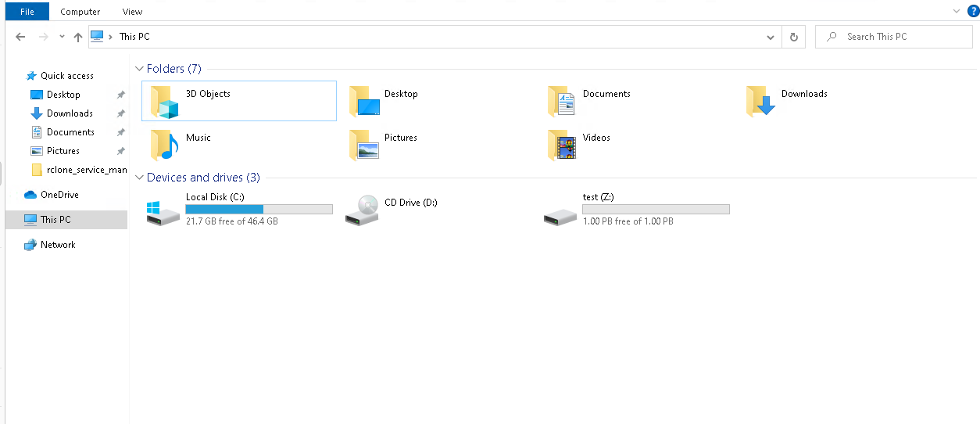
Task: Click Downloads arrow icon in Quick access list
Action: (37, 113)
